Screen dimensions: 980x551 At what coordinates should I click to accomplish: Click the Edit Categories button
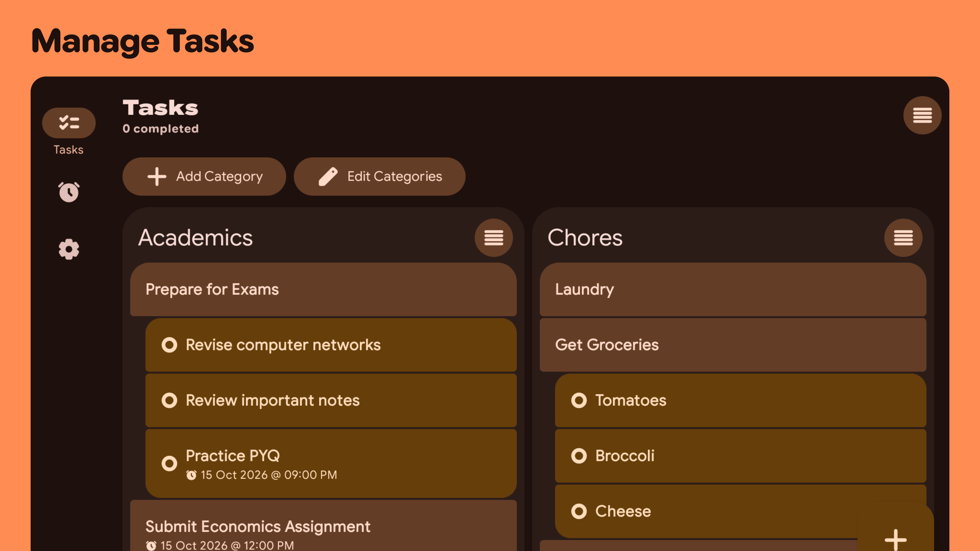tap(379, 177)
